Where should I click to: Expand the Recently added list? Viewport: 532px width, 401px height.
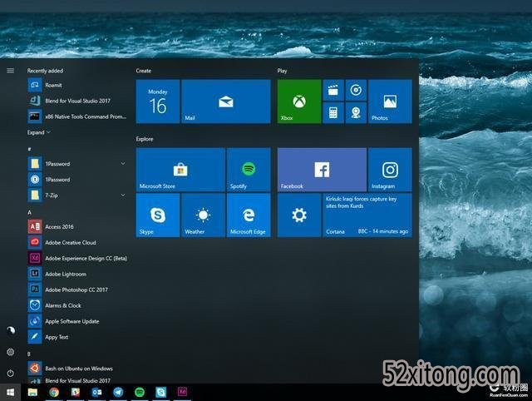point(39,132)
